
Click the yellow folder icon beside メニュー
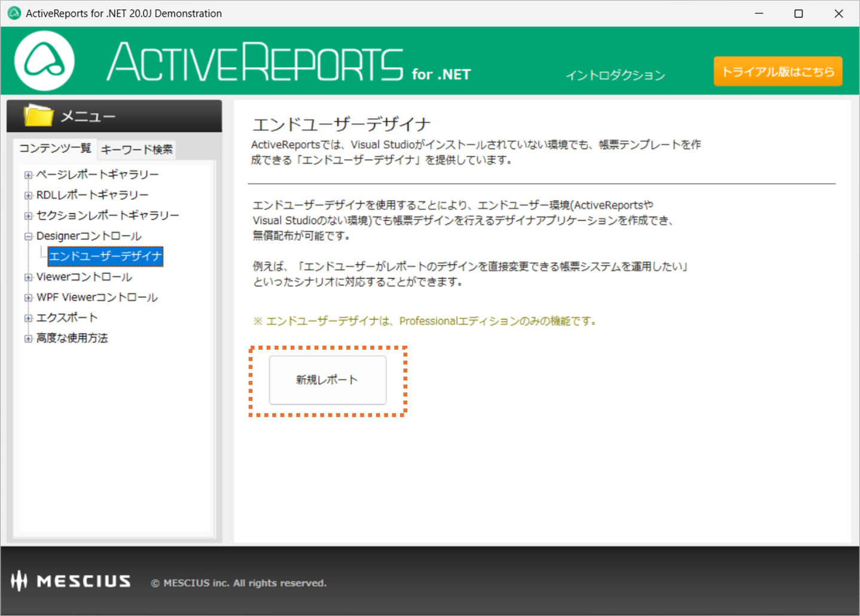tap(39, 115)
